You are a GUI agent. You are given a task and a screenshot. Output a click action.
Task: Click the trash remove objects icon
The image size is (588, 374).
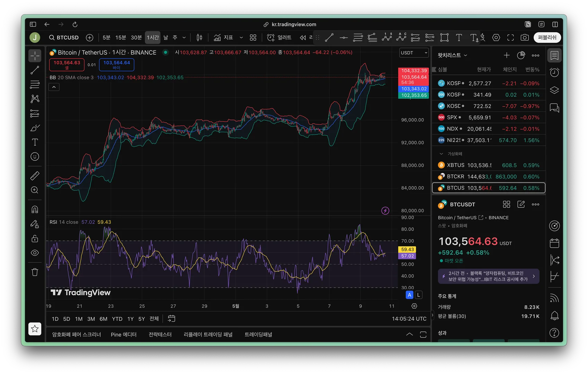[35, 272]
